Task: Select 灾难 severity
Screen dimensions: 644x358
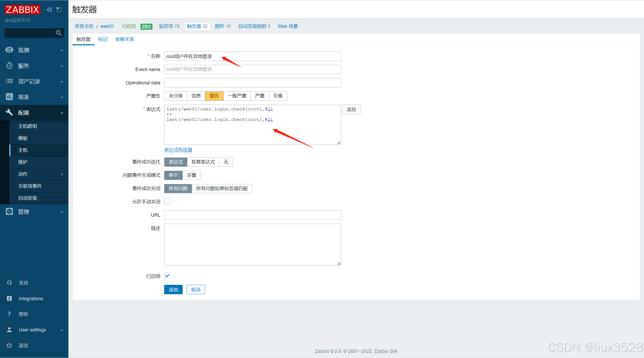Action: click(278, 96)
